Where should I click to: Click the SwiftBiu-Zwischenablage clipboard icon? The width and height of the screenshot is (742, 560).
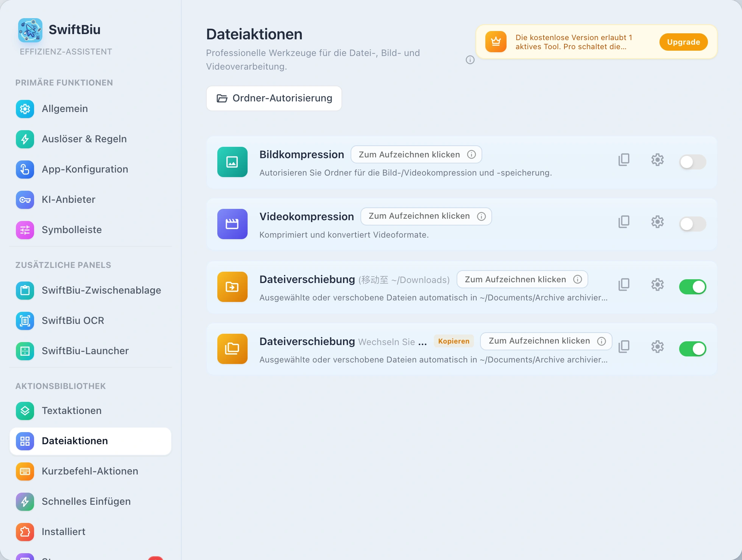[x=25, y=291]
